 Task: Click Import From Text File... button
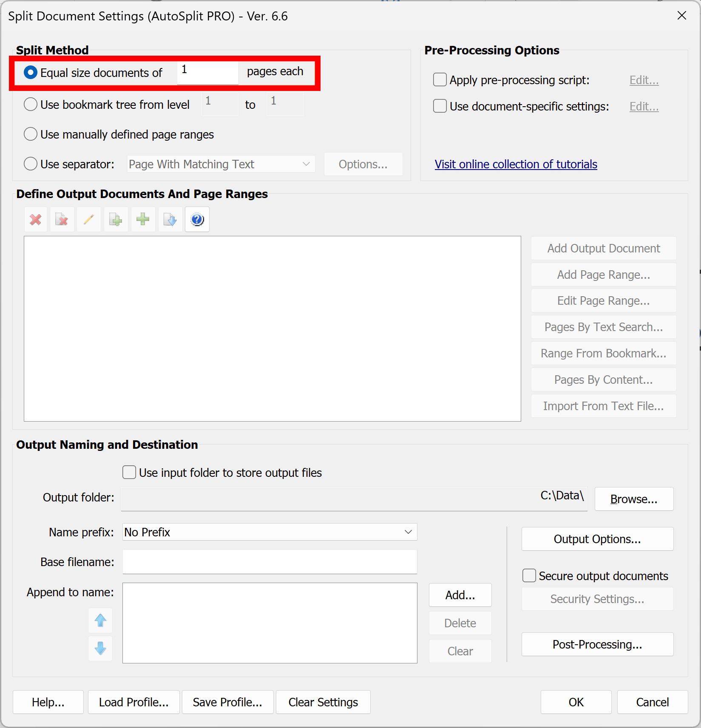pos(604,406)
